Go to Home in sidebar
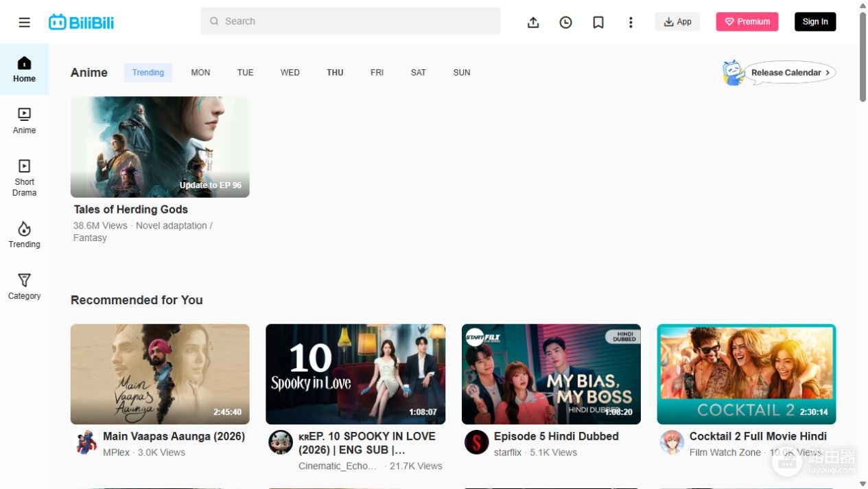 24,69
